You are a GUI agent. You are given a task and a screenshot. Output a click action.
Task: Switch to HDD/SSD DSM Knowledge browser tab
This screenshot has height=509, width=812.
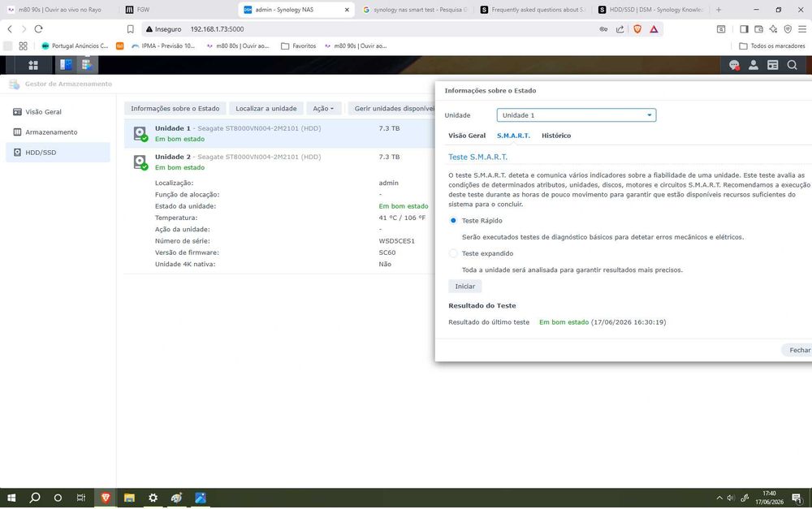pyautogui.click(x=650, y=10)
